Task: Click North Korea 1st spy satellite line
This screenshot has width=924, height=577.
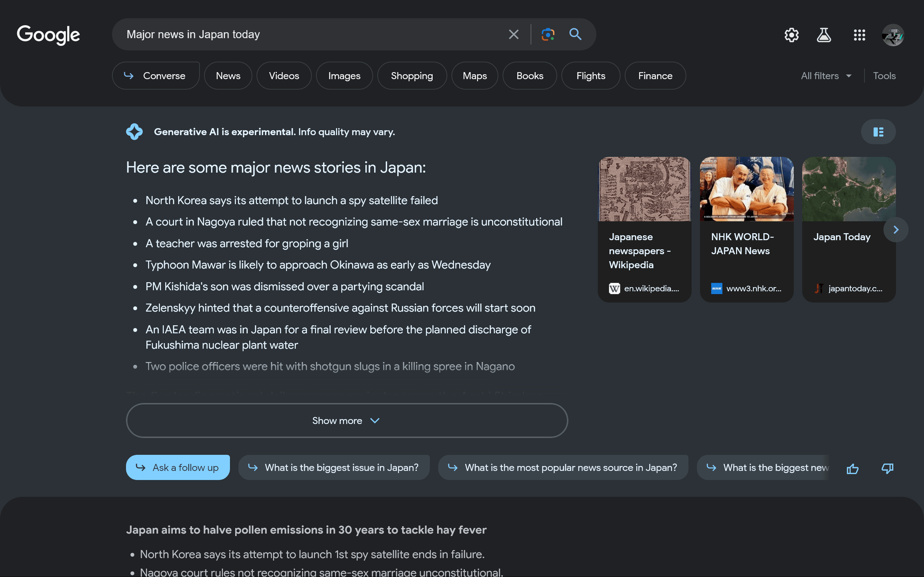Action: coord(312,554)
